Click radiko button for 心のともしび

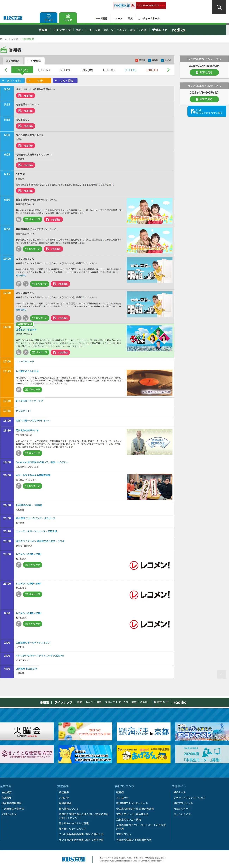coord(26,126)
